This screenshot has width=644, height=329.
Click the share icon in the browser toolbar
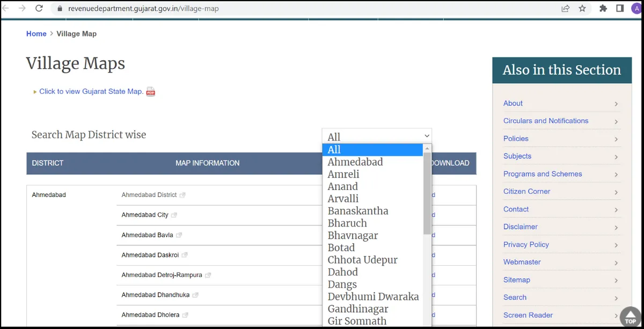coord(565,8)
